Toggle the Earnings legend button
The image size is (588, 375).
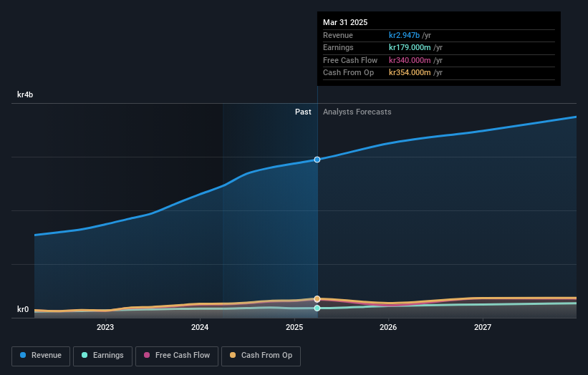[x=102, y=356]
